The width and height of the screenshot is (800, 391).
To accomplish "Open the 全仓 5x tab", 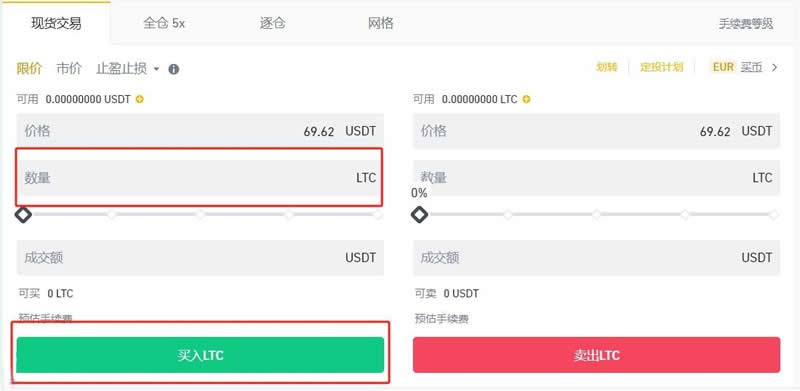I will [x=164, y=23].
